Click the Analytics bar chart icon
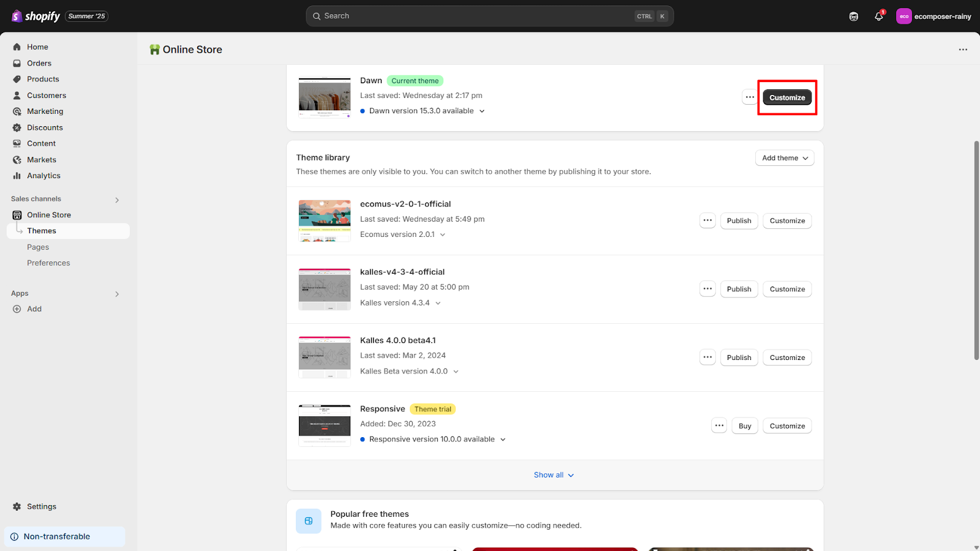 [x=17, y=176]
